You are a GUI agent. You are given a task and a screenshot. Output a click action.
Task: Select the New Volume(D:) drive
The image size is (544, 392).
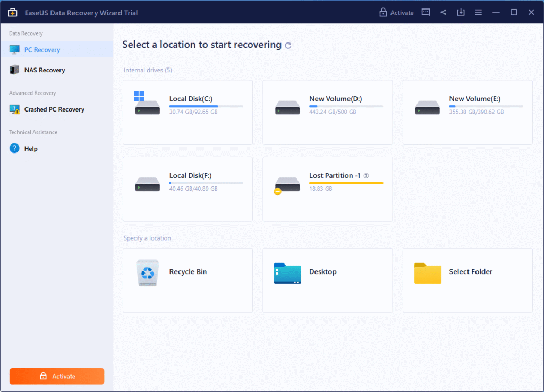coord(327,112)
